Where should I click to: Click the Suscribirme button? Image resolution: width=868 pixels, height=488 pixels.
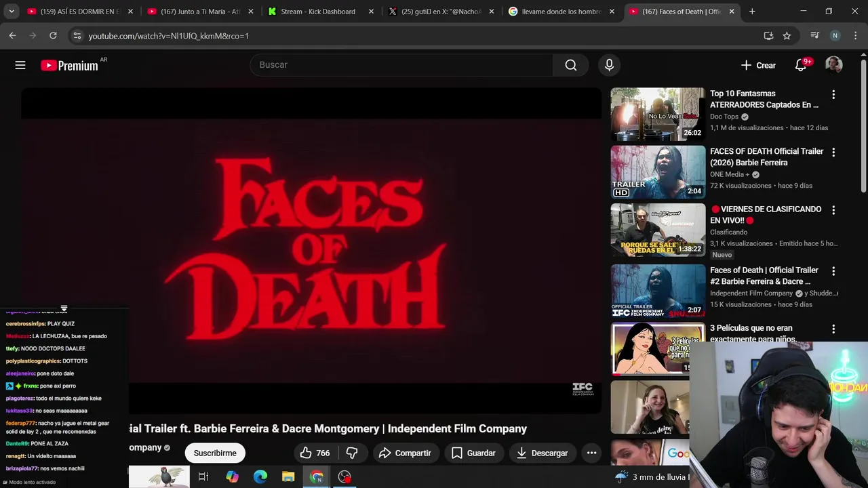point(215,453)
